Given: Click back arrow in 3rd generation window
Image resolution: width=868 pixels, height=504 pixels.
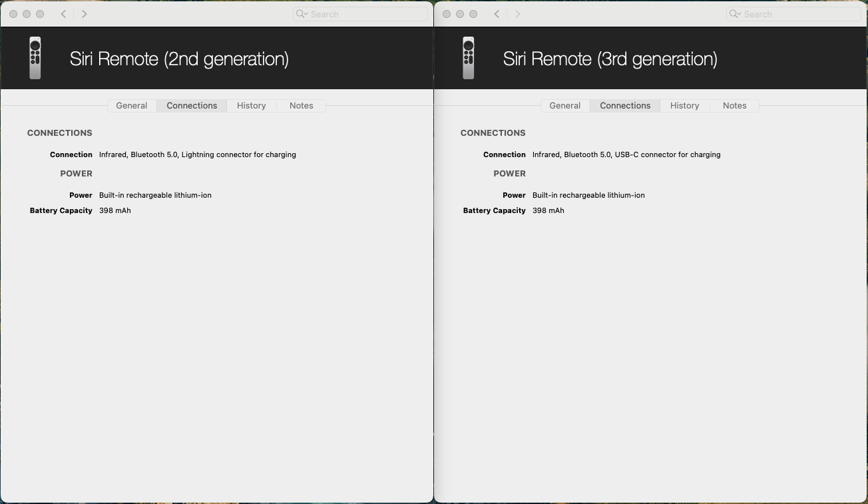Looking at the screenshot, I should [x=497, y=14].
